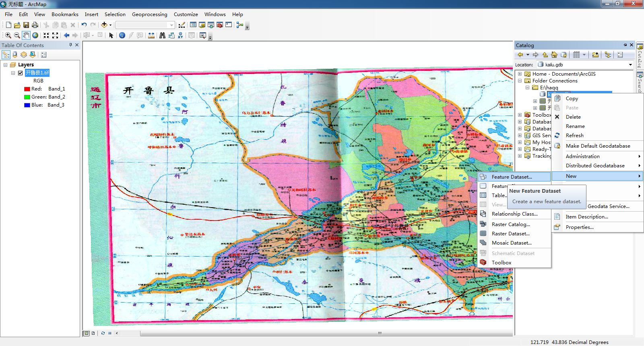This screenshot has width=644, height=346.
Task: Zoom to Full Extent globe
Action: pyautogui.click(x=35, y=35)
